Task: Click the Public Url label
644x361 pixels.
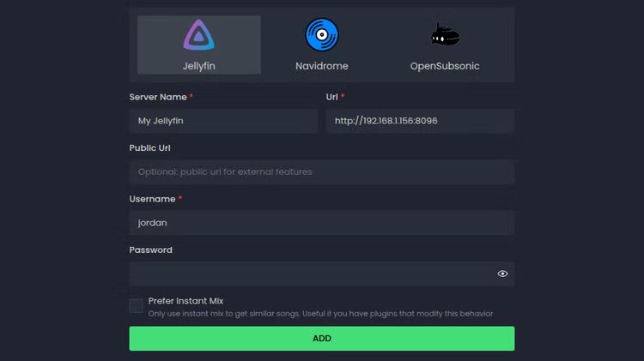Action: coord(150,148)
